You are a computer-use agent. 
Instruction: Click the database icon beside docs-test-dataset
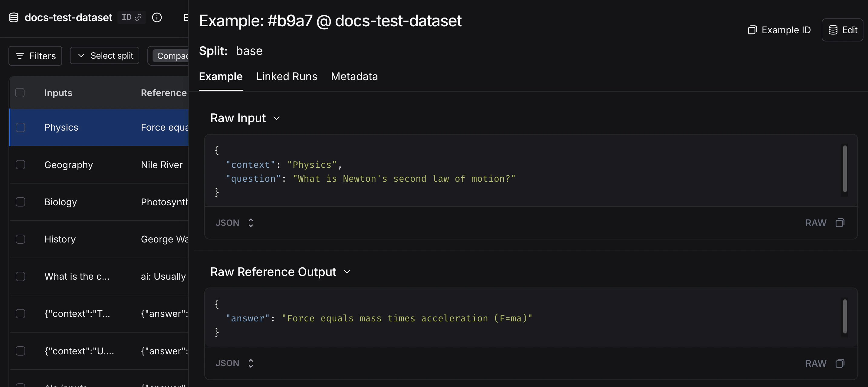[14, 17]
